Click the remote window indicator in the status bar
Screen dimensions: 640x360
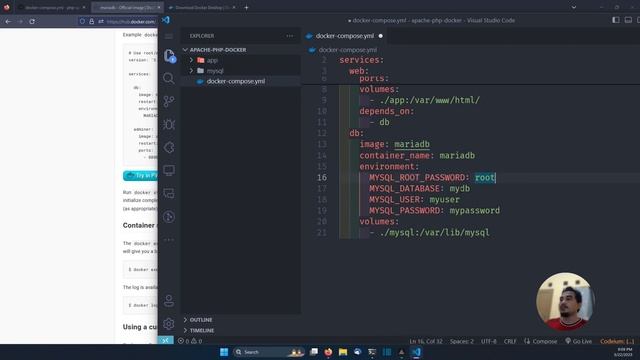click(166, 340)
